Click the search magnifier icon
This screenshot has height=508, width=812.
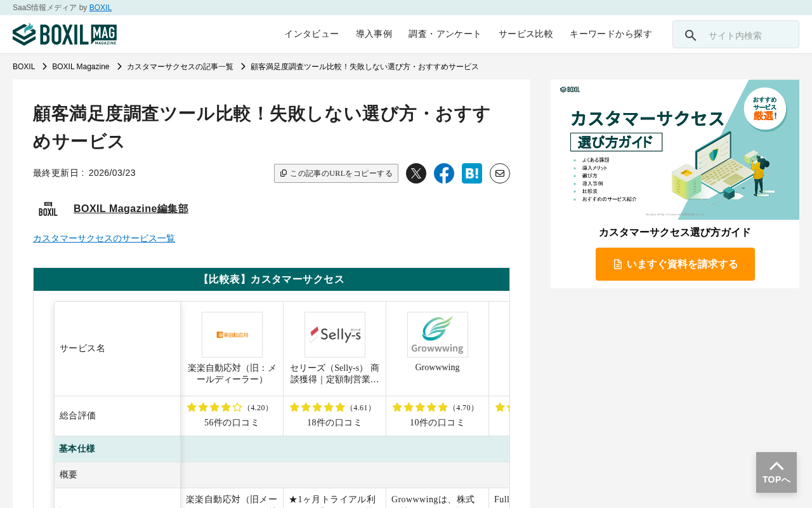click(690, 36)
